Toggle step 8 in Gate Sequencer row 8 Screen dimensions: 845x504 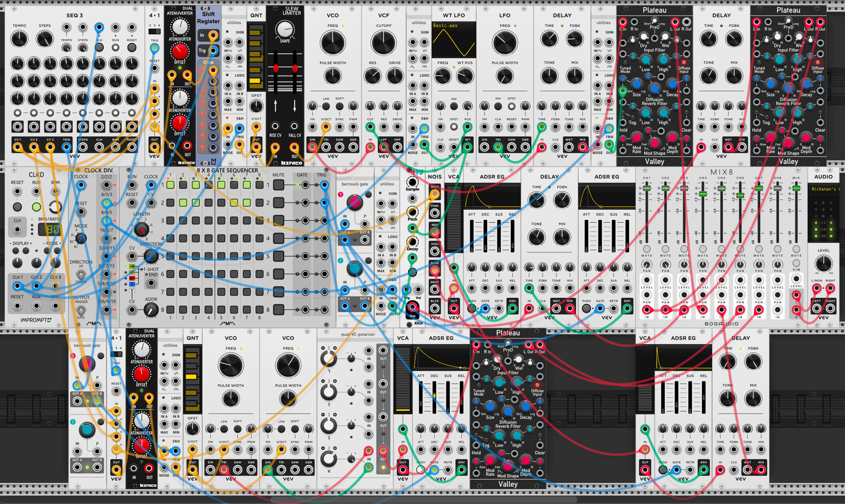coord(259,309)
